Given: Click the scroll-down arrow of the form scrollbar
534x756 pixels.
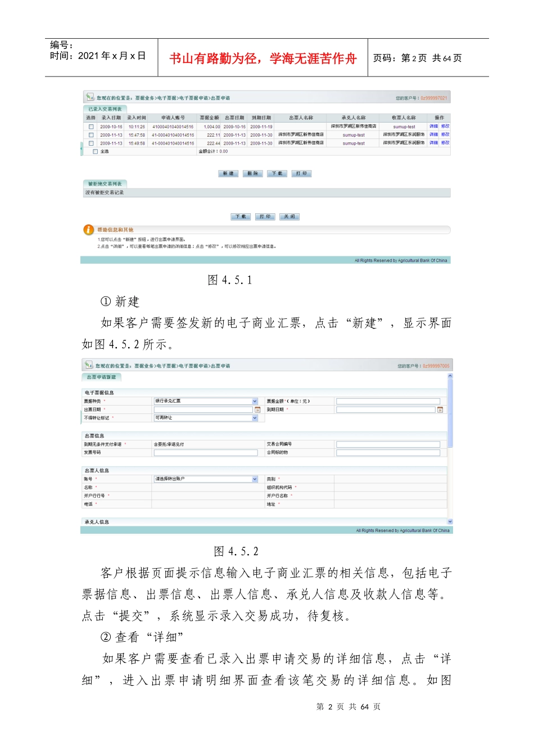Looking at the screenshot, I should [450, 521].
